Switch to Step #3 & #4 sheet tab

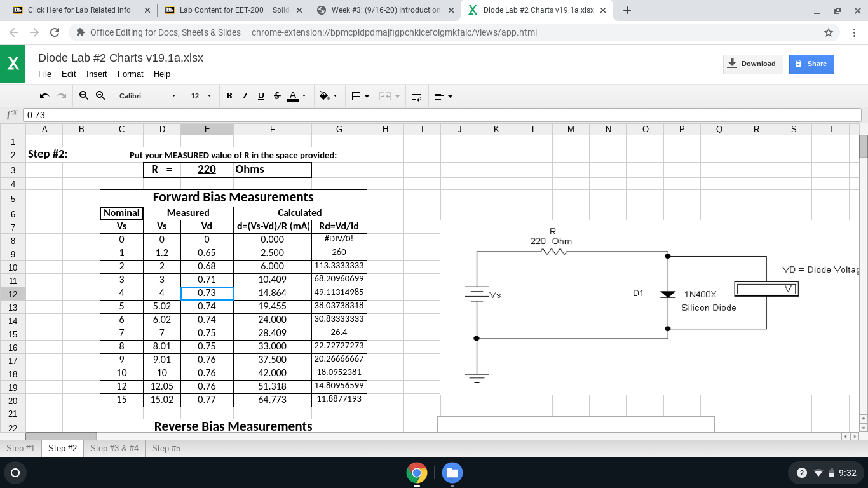coord(114,448)
